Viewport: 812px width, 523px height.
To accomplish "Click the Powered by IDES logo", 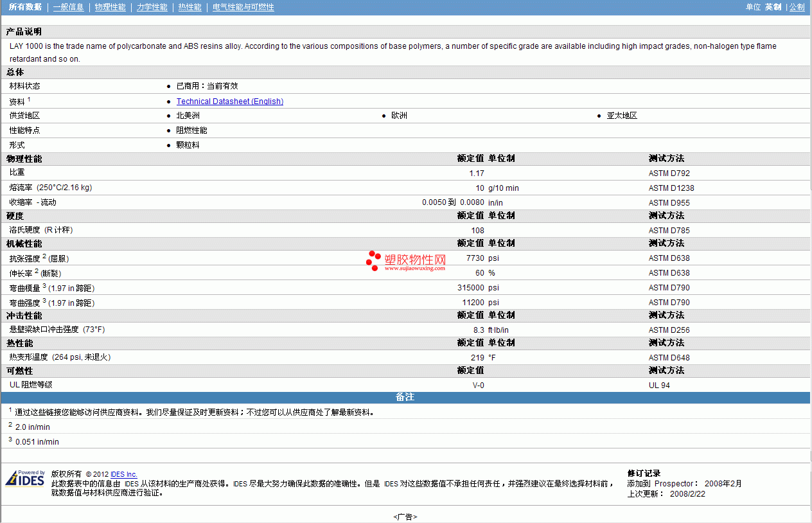I will click(x=25, y=479).
